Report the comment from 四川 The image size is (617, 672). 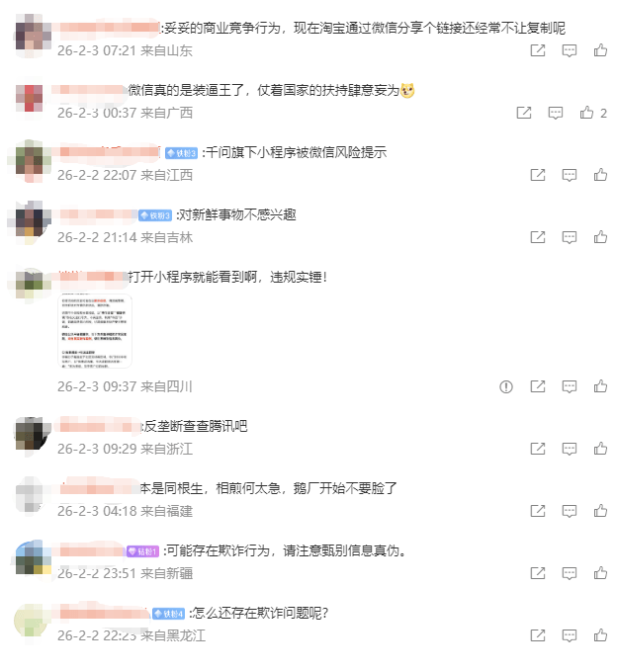[x=506, y=387]
